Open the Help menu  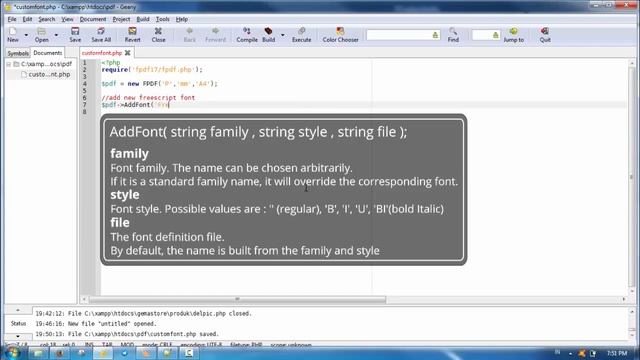pos(182,19)
